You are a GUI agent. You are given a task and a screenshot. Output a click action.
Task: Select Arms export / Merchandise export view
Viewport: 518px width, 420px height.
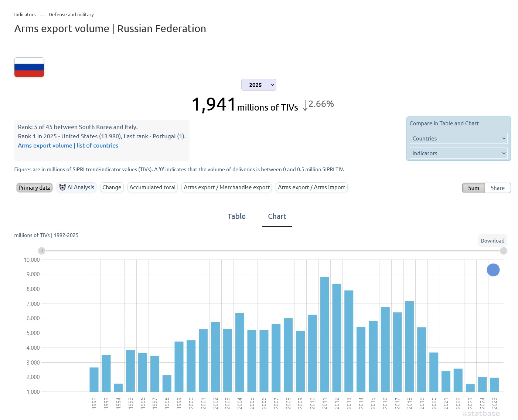pos(227,187)
